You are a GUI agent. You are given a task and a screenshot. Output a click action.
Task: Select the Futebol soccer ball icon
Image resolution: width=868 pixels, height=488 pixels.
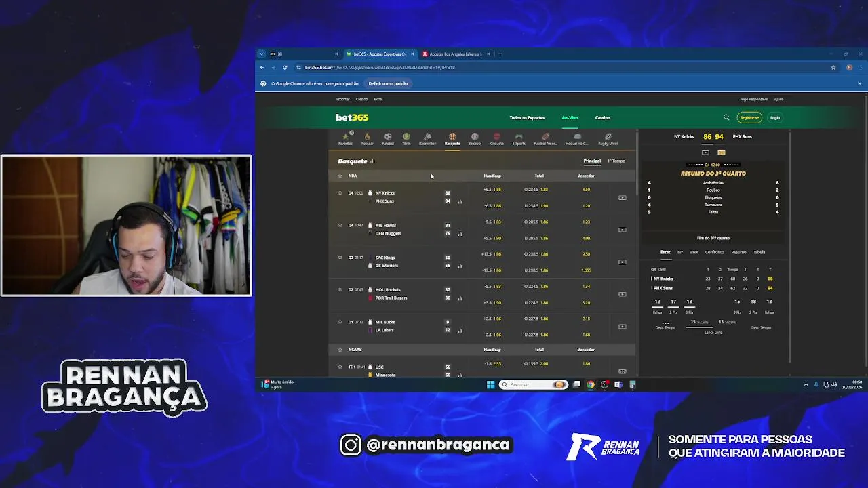click(x=388, y=138)
